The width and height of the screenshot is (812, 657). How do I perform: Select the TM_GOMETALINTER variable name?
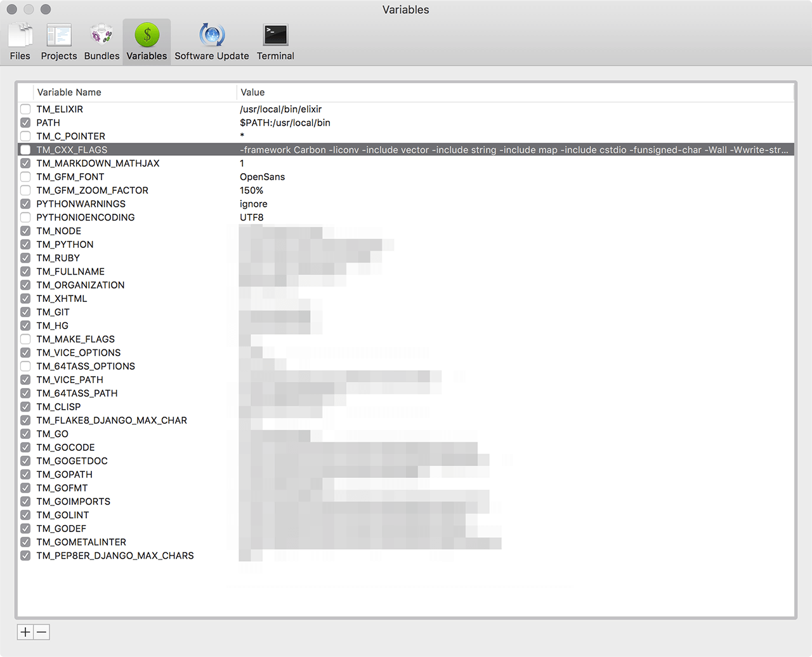81,542
